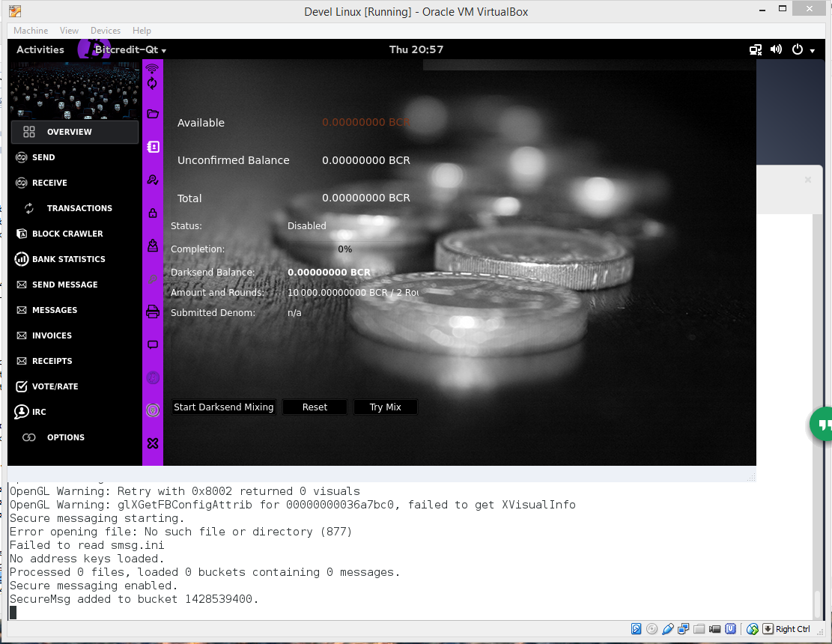Click the optical disc status icon
Viewport: 832px width, 644px height.
point(652,629)
